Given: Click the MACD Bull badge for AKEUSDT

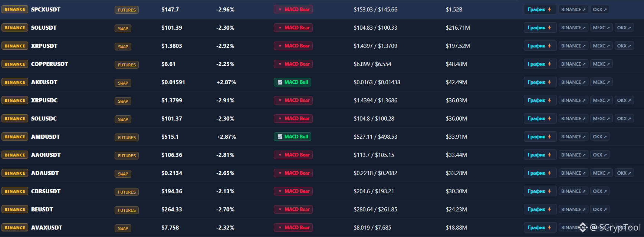Looking at the screenshot, I should [x=292, y=82].
